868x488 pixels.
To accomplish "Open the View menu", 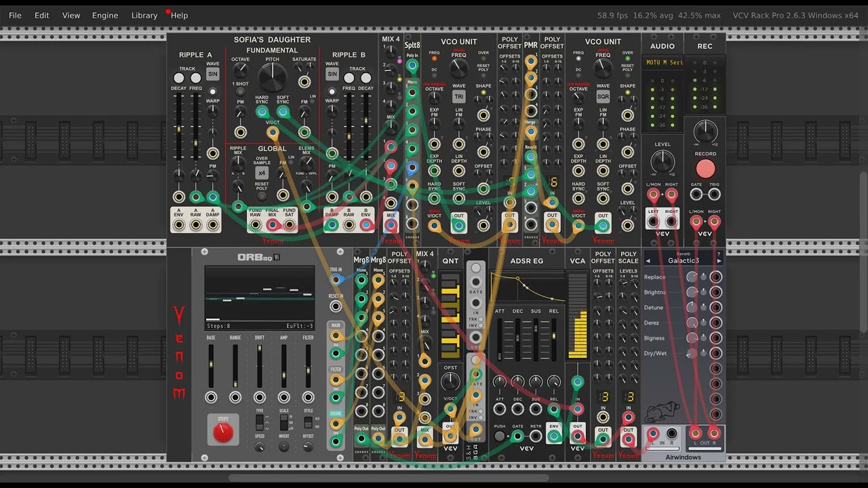I will [x=71, y=15].
